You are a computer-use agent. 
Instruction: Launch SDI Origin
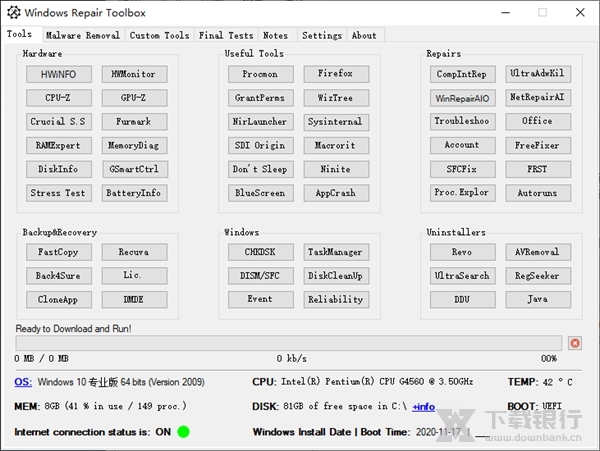point(261,145)
